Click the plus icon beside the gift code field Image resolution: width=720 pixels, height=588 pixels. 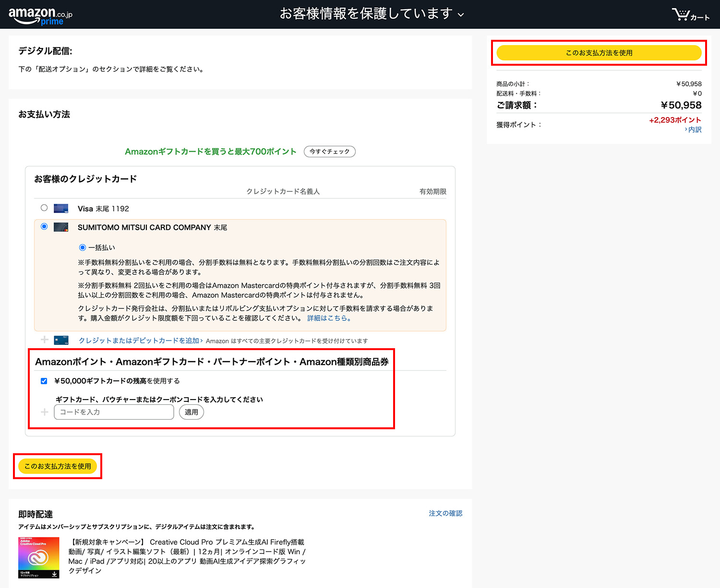point(44,412)
